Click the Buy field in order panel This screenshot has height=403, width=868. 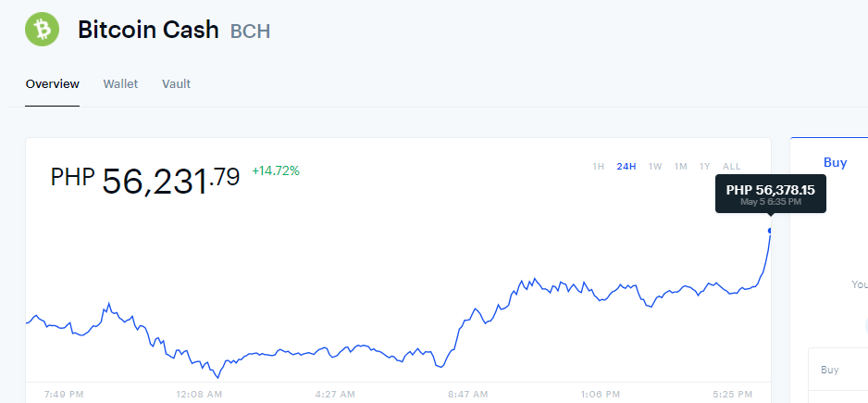(838, 370)
